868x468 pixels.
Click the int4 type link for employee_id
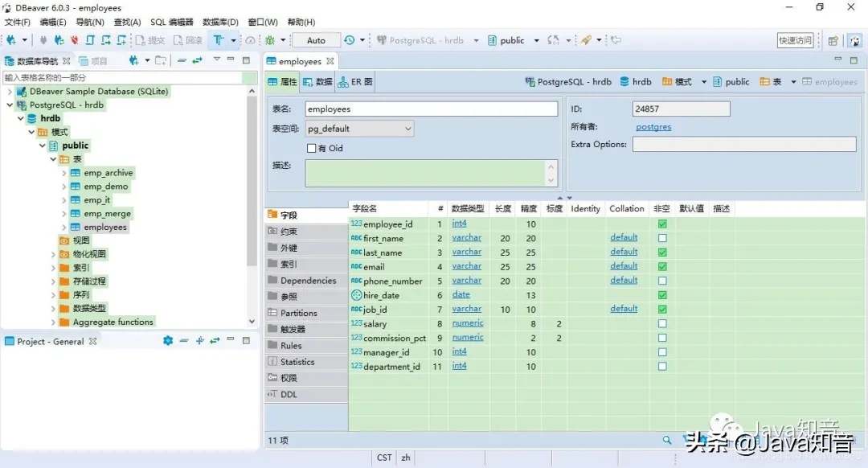(459, 224)
